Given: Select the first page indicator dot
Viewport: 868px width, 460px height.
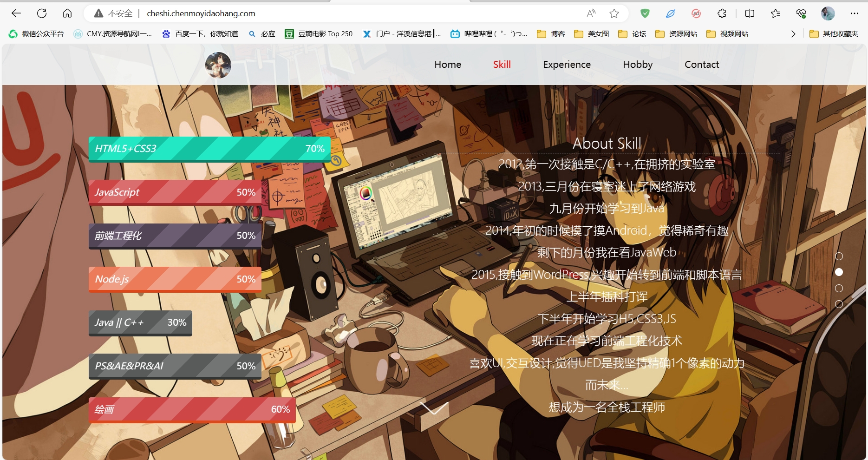Looking at the screenshot, I should coord(839,256).
